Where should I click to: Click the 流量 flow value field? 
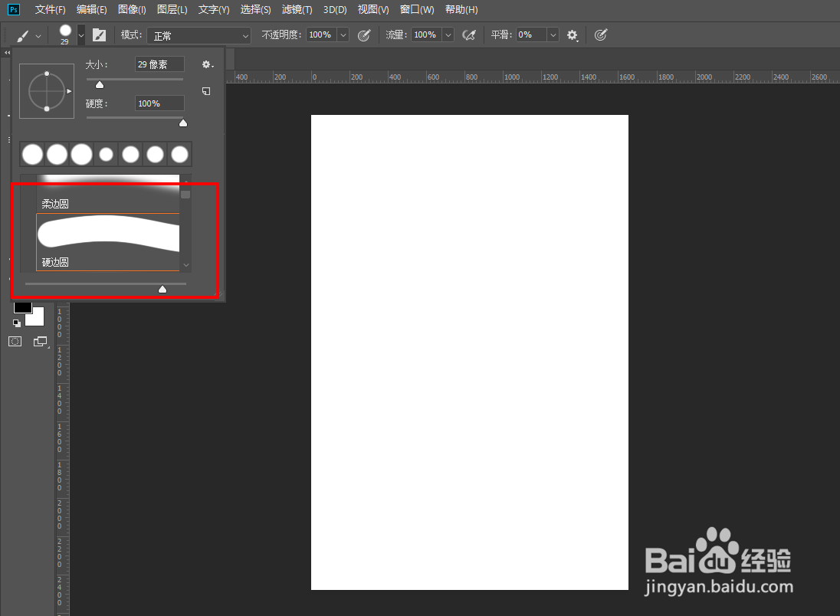click(427, 35)
